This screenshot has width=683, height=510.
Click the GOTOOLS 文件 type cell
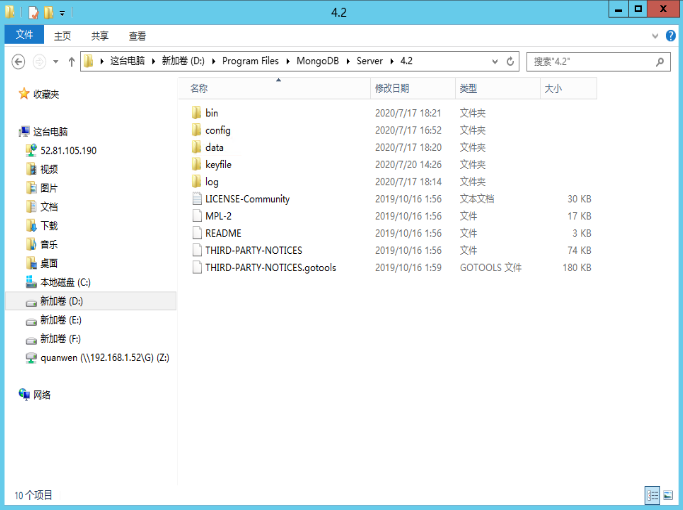490,267
